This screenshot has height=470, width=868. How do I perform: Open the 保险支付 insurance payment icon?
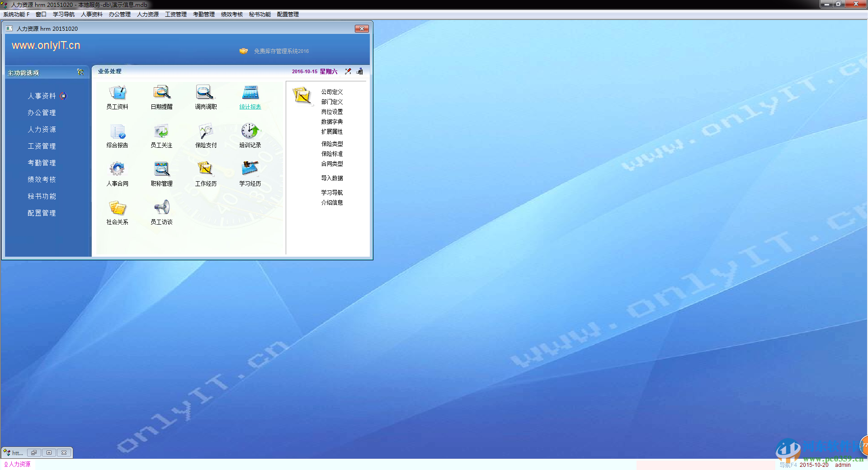point(206,132)
